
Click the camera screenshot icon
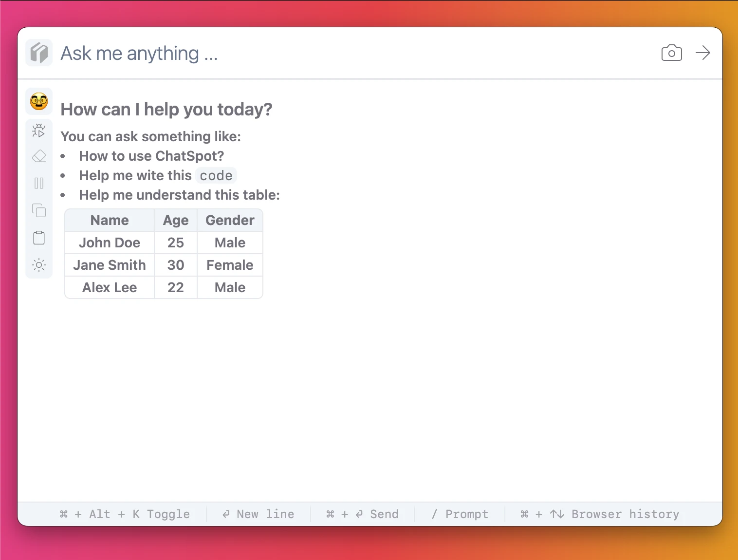click(671, 53)
